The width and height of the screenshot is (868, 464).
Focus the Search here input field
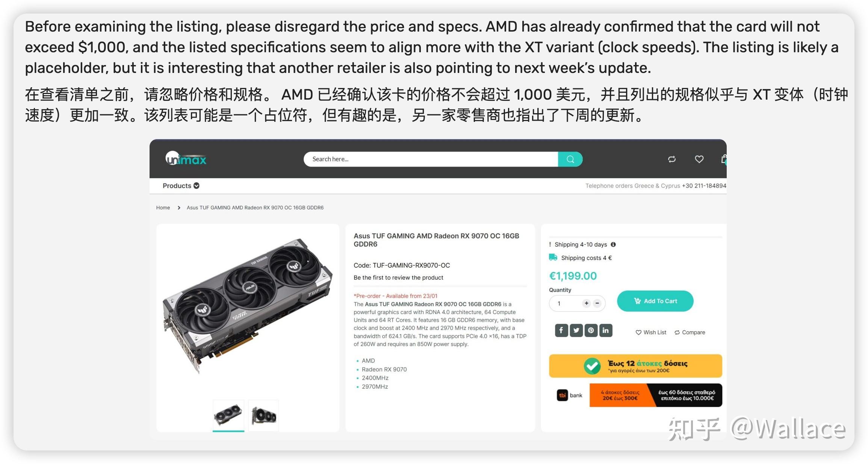(x=431, y=159)
